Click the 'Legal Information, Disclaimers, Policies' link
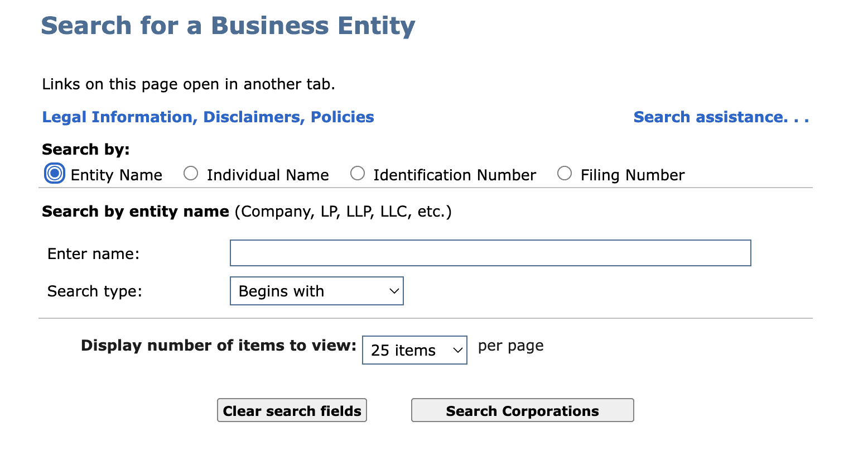868x450 pixels. pos(208,117)
